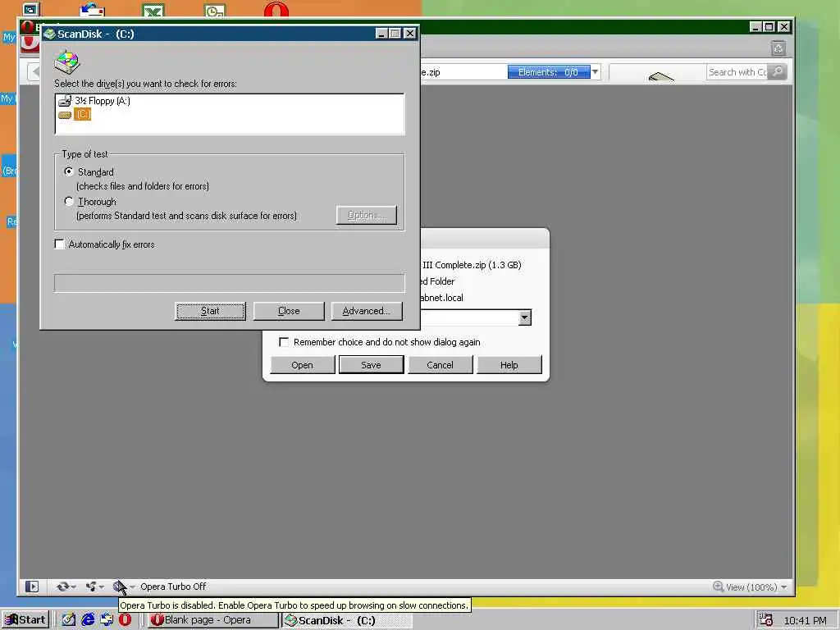The image size is (840, 630).
Task: Click the 10:41 PM system clock
Action: pyautogui.click(x=806, y=620)
